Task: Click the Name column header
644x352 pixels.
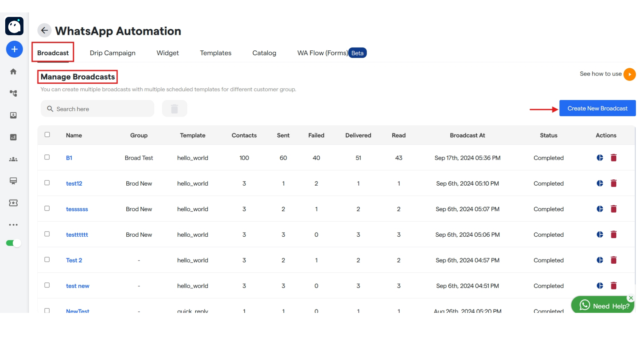Action: pos(74,135)
